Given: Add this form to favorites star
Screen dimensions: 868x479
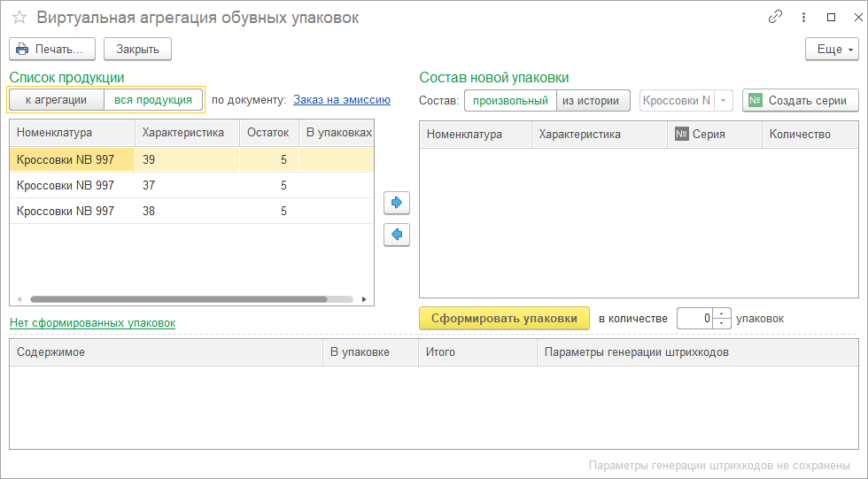Looking at the screenshot, I should click(19, 18).
